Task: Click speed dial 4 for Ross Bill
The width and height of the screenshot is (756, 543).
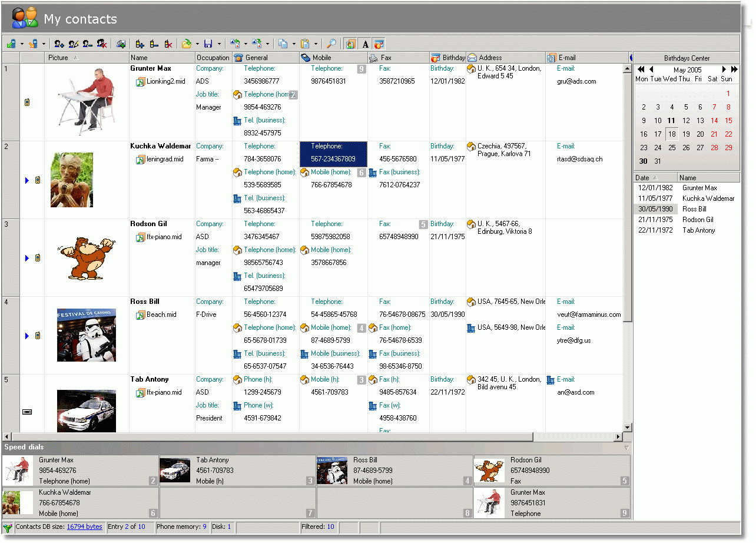Action: [395, 471]
